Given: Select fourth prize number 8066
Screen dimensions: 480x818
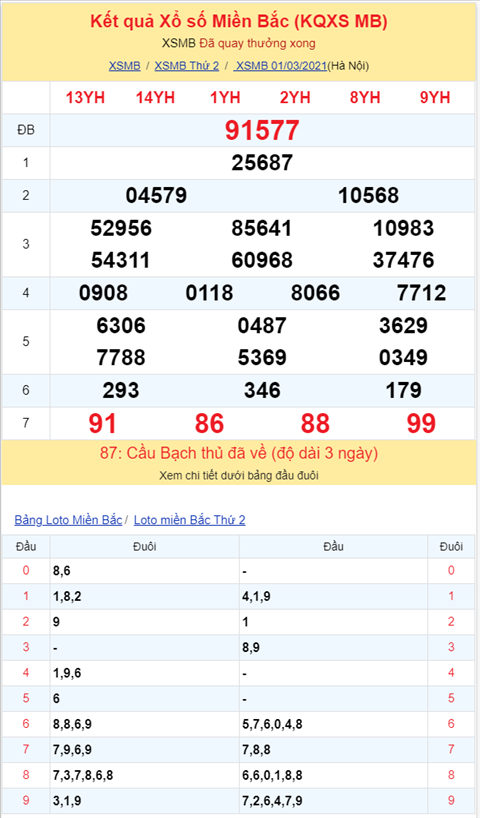Looking at the screenshot, I should (x=315, y=293).
